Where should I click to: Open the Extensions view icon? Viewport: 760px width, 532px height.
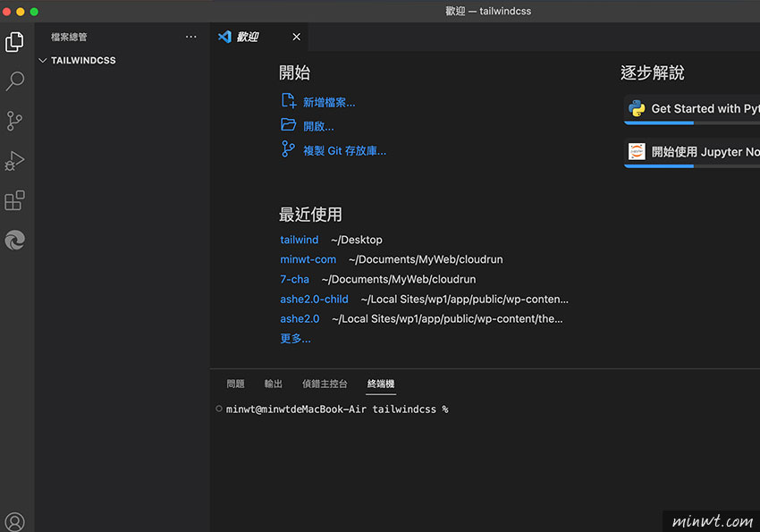coord(14,200)
